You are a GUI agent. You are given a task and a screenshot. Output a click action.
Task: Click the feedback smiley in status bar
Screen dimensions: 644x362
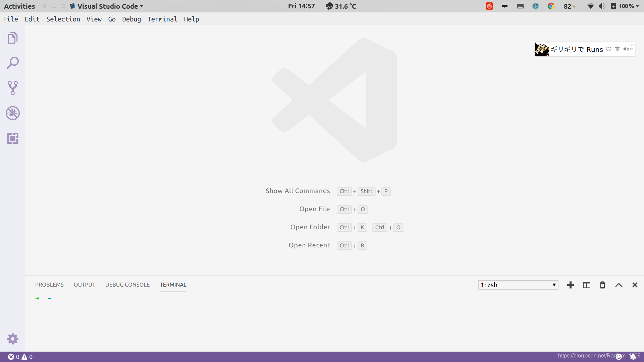tap(619, 357)
